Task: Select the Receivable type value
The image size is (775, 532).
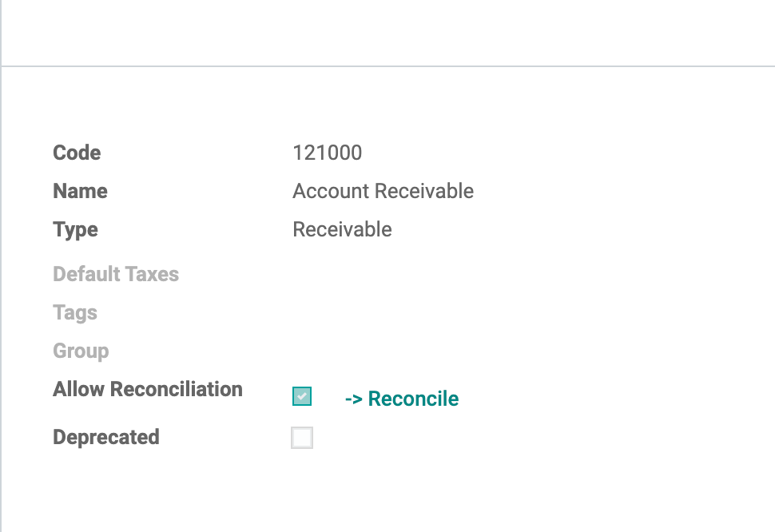Action: [x=342, y=230]
